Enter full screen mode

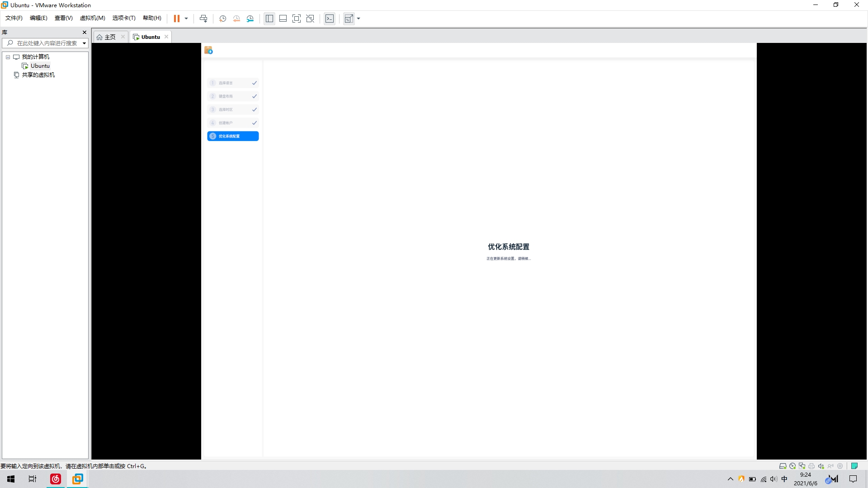pos(297,19)
